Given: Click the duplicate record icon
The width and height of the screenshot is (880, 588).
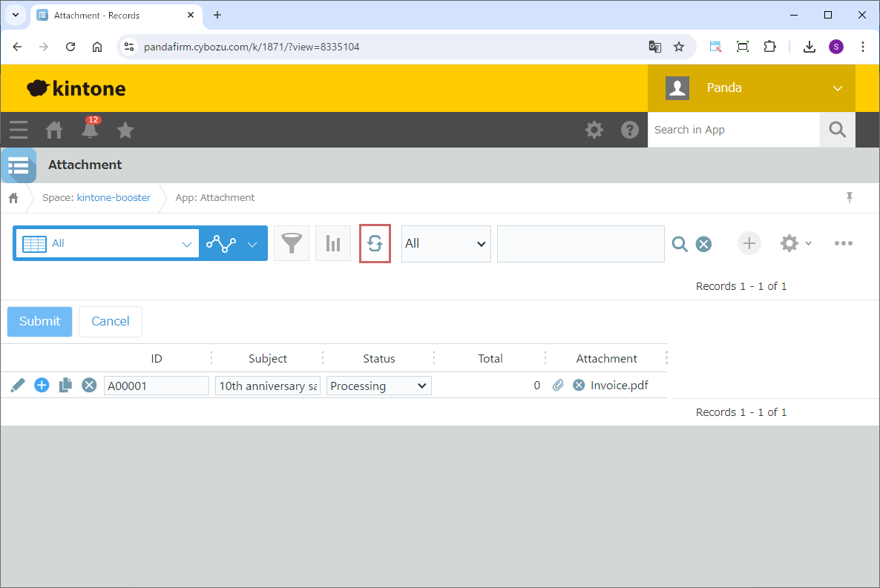Looking at the screenshot, I should coord(65,385).
